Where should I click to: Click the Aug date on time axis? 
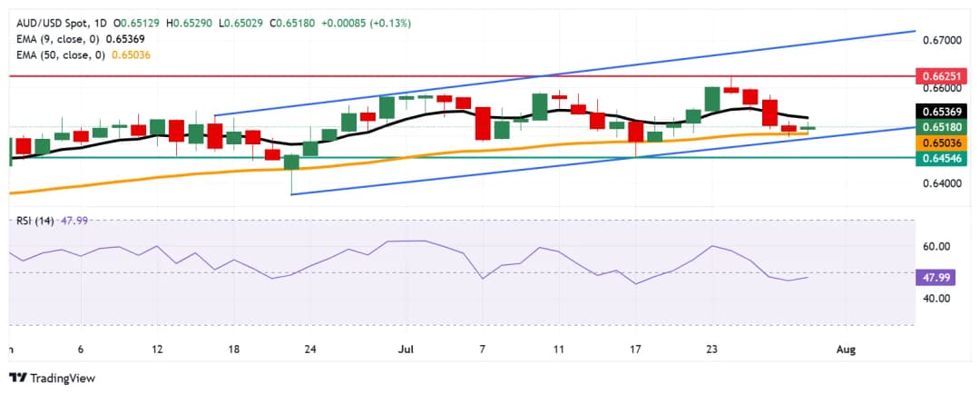point(846,349)
